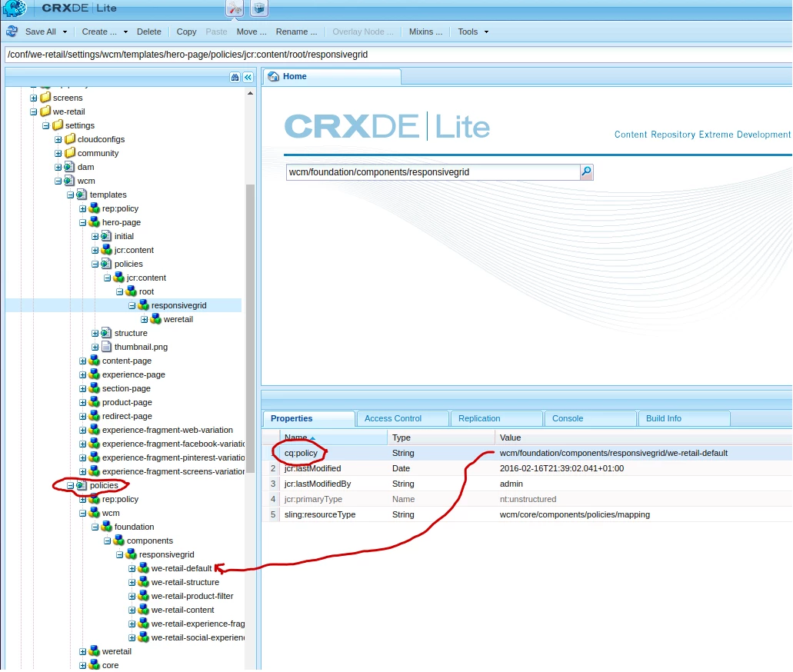Image resolution: width=793 pixels, height=672 pixels.
Task: Click the weretail node icon under policies
Action: (x=94, y=650)
